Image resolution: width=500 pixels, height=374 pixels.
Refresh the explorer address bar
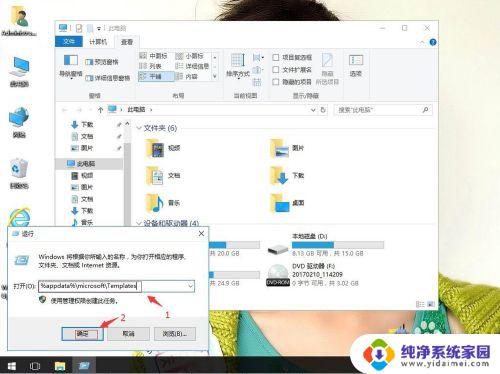coord(323,110)
